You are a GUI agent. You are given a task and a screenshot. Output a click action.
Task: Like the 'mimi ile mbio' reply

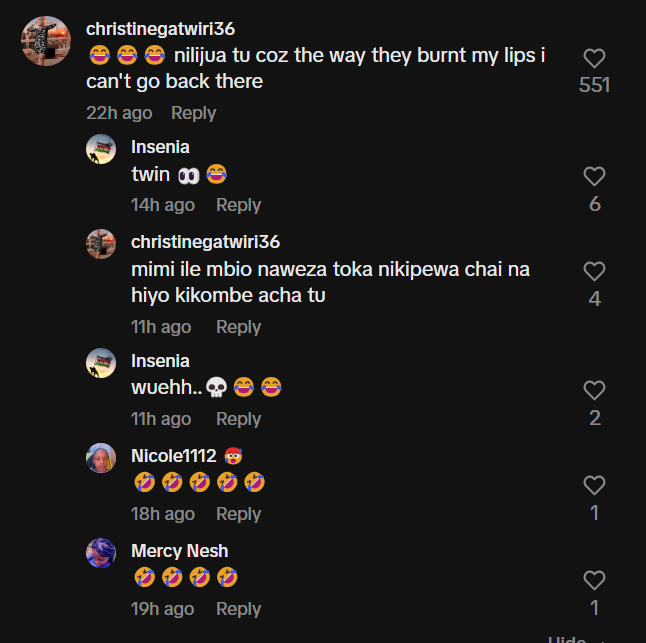point(594,271)
